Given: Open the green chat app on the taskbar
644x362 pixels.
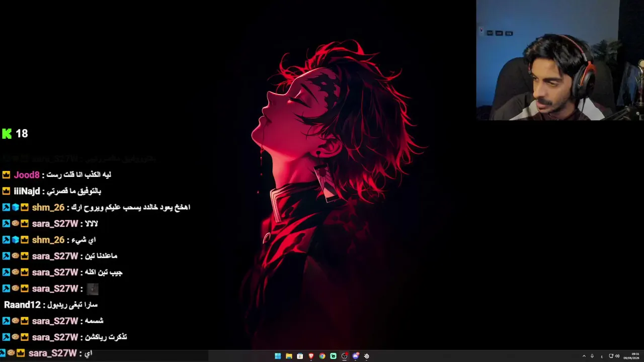Looking at the screenshot, I should pyautogui.click(x=333, y=356).
